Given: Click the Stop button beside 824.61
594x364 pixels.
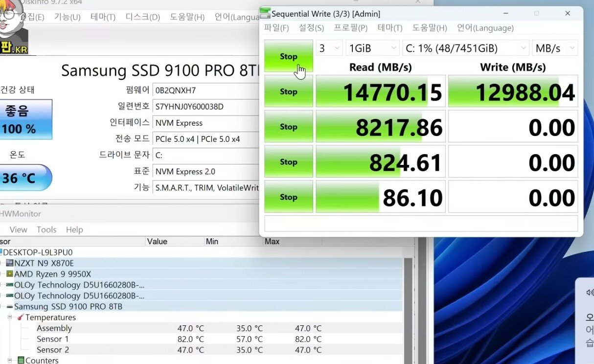Looking at the screenshot, I should (289, 161).
